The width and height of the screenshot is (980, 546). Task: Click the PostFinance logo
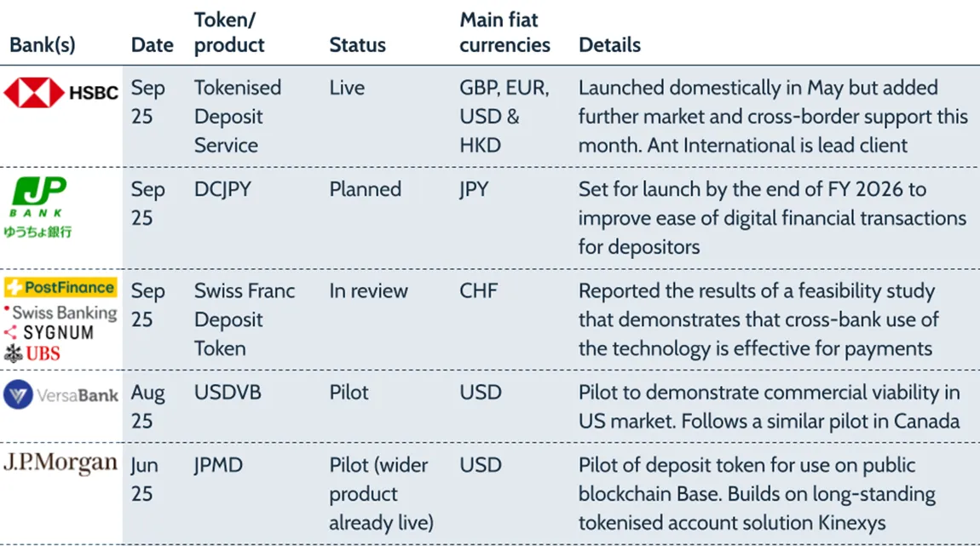tap(61, 288)
